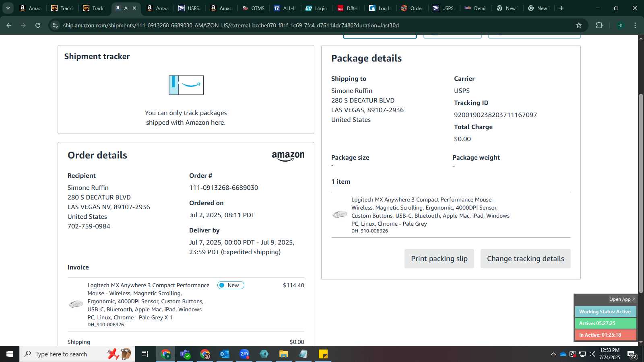Click the recipient phone 702-759-0984
Image resolution: width=644 pixels, height=362 pixels.
coord(89,226)
